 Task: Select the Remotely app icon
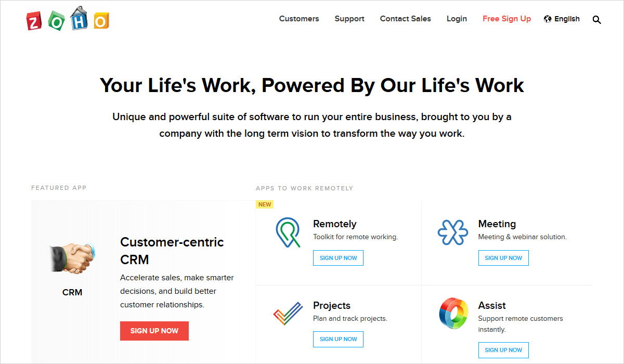[288, 233]
